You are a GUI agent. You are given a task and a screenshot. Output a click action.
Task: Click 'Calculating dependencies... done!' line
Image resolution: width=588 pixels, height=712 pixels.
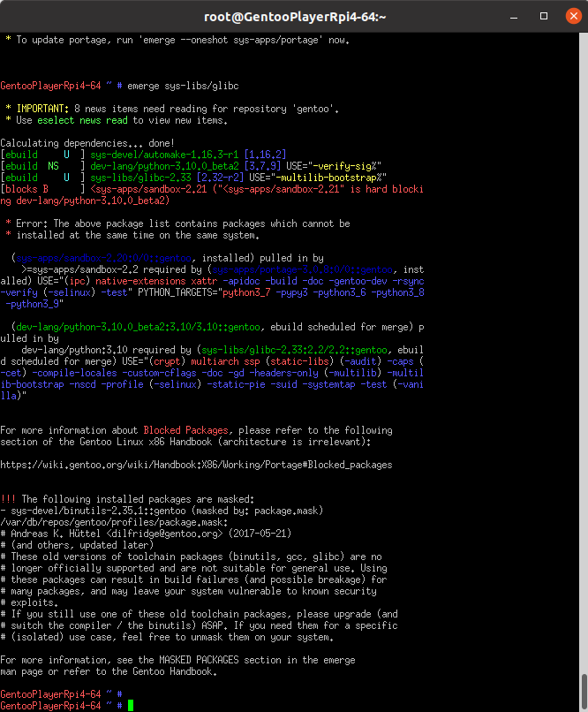pyautogui.click(x=87, y=143)
